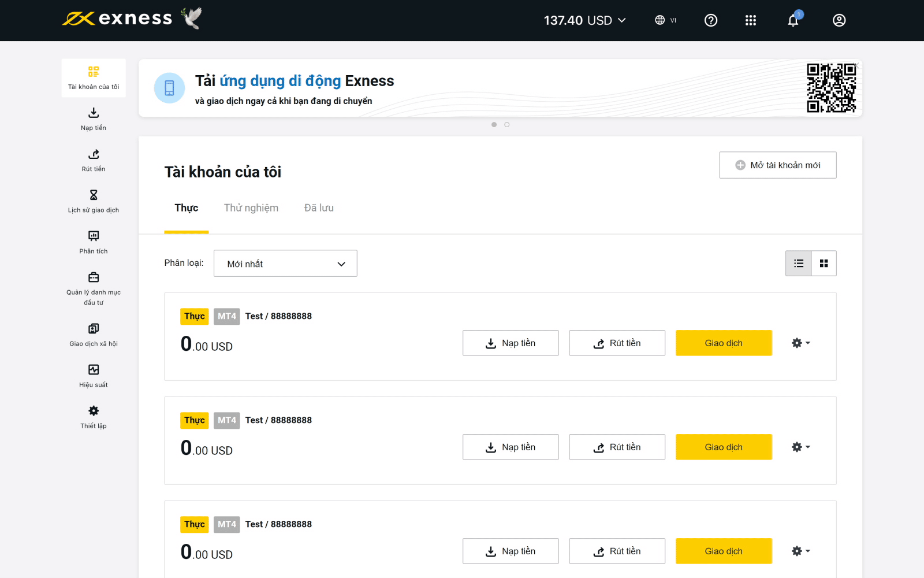This screenshot has width=924, height=578.
Task: Switch to the Đã lưu tab
Action: click(319, 208)
